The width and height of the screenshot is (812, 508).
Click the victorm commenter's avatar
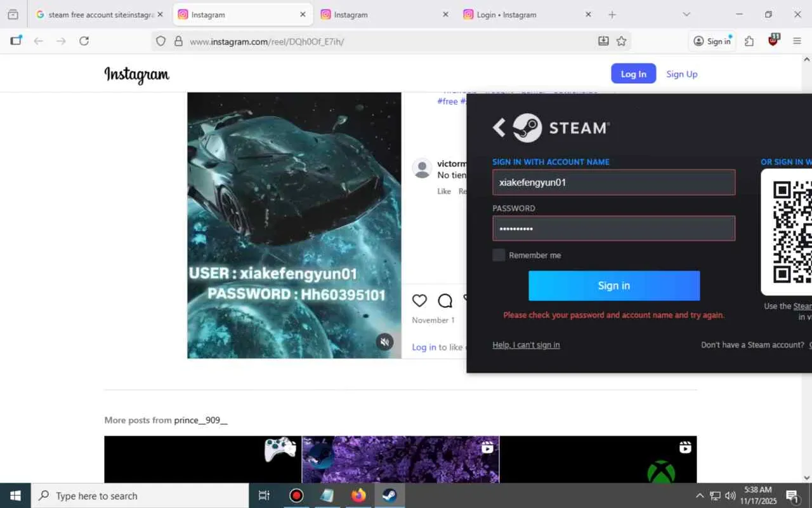tap(422, 168)
